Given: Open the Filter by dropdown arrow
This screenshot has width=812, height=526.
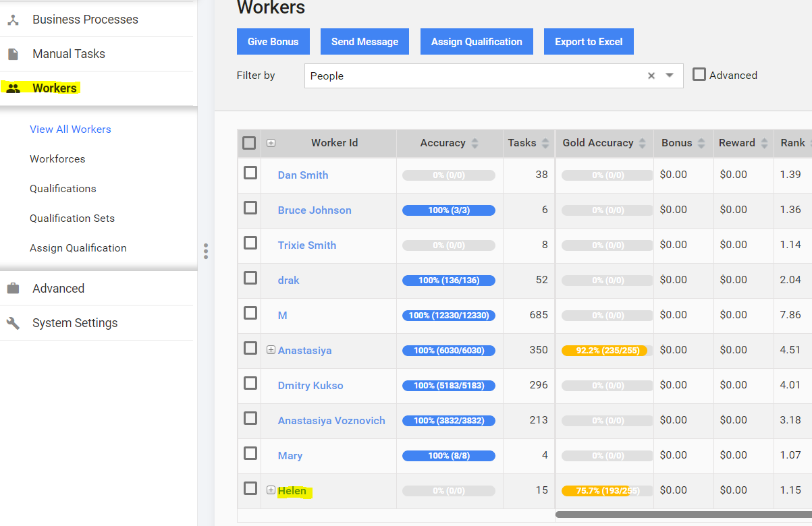Looking at the screenshot, I should [x=670, y=76].
